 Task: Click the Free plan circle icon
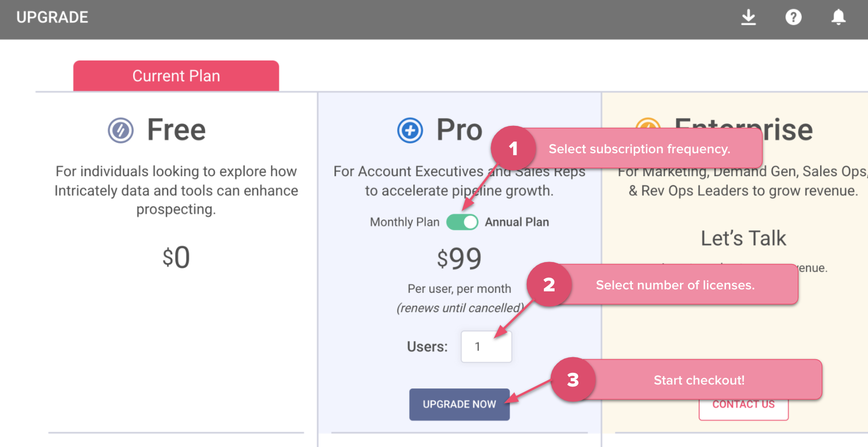[121, 130]
